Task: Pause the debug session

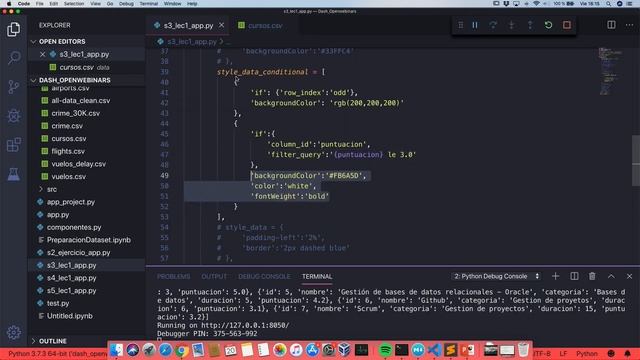Action: click(x=475, y=25)
